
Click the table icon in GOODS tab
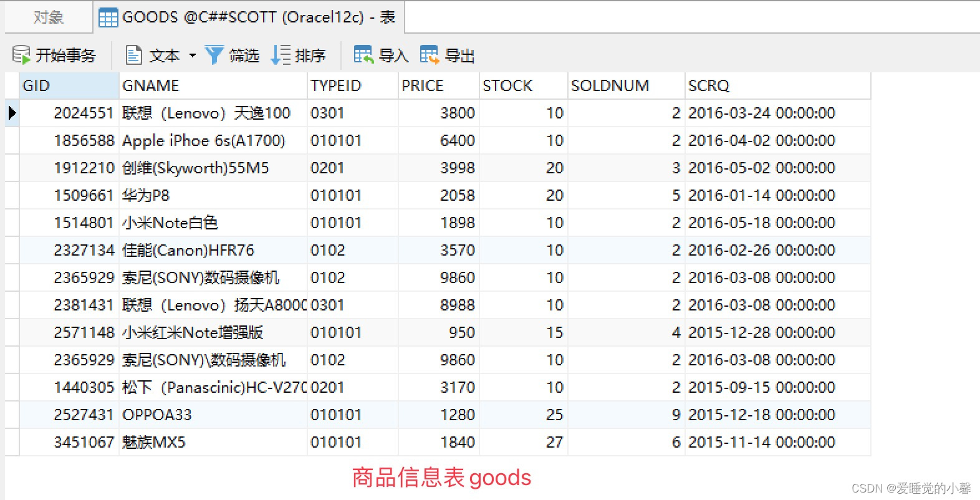point(108,17)
